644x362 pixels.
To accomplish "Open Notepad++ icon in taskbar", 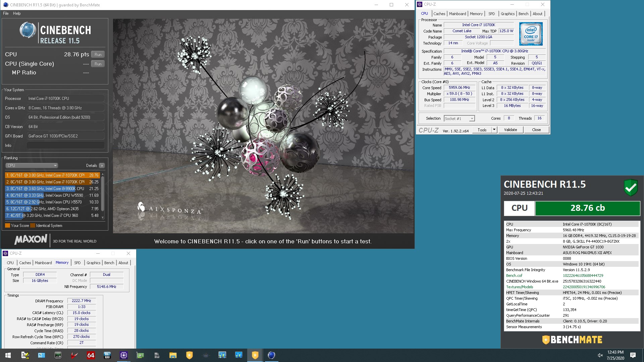I will (25, 355).
